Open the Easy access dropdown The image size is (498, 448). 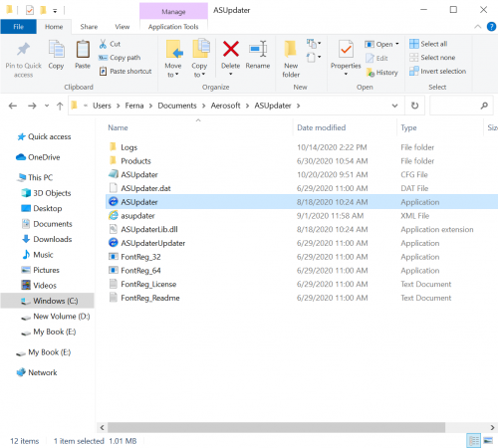[x=314, y=58]
